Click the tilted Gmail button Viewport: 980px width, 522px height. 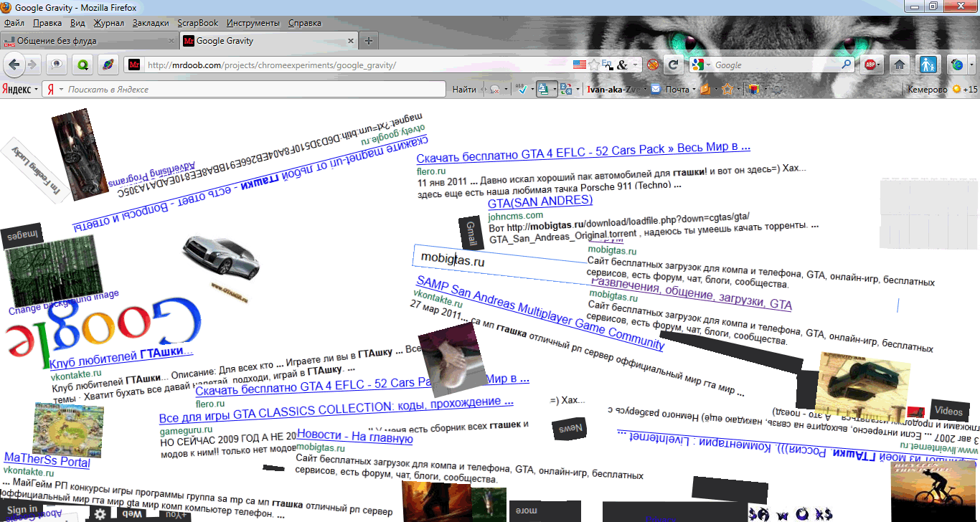471,232
